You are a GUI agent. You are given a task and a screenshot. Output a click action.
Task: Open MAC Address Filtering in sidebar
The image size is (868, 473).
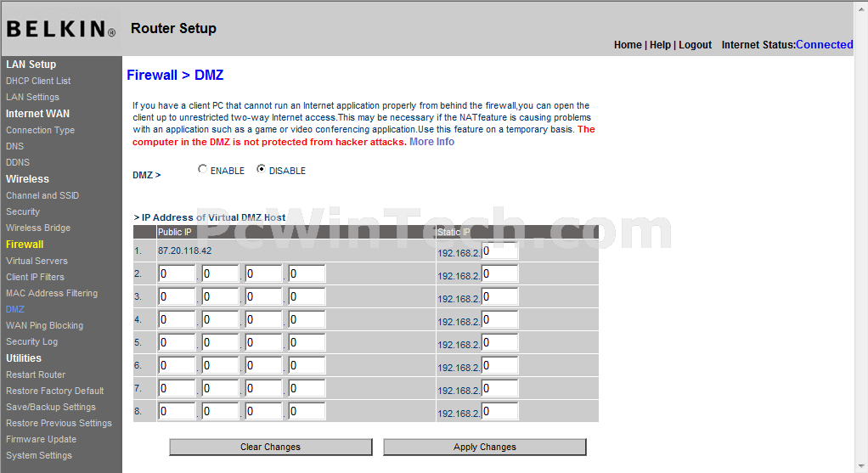(52, 293)
